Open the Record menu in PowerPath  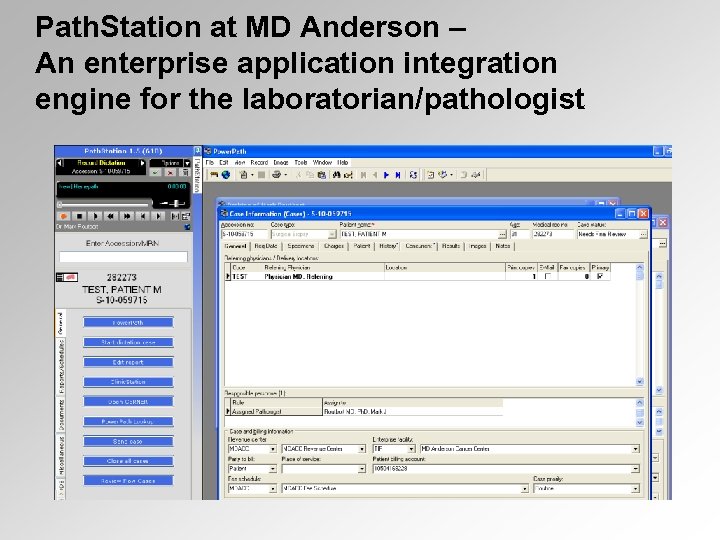(x=259, y=163)
